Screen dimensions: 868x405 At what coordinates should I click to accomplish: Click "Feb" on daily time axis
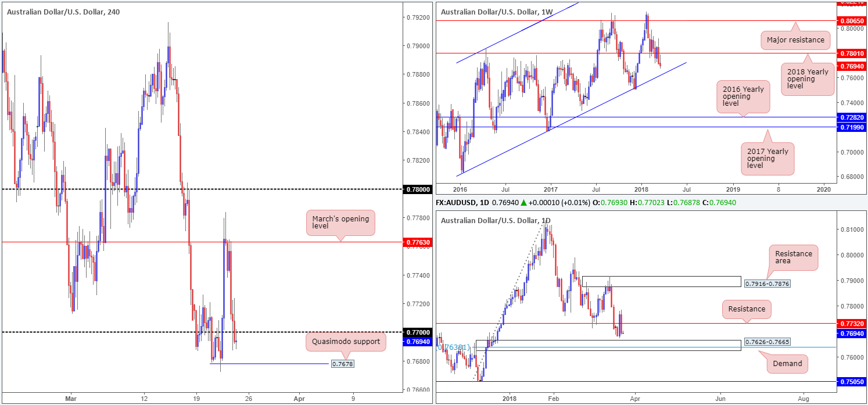click(553, 399)
